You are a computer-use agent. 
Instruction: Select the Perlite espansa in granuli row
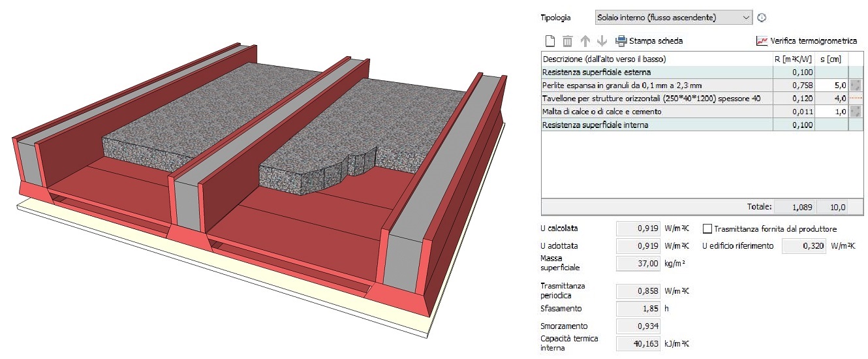tap(702, 86)
